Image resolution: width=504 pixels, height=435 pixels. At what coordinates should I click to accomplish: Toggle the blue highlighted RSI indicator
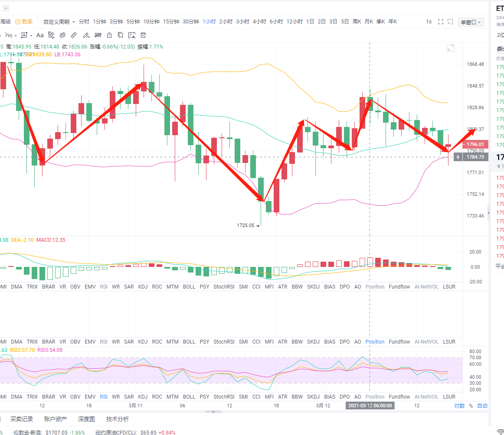tap(104, 397)
